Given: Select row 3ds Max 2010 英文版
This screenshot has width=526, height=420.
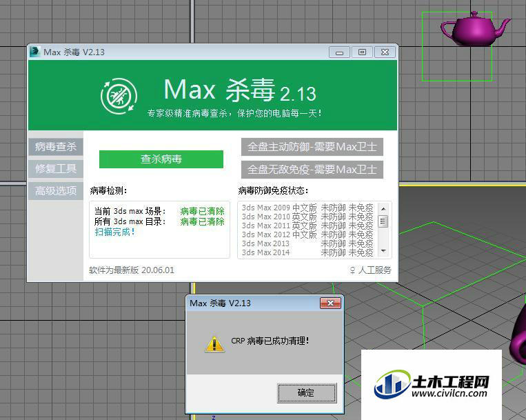Looking at the screenshot, I should (x=307, y=217).
